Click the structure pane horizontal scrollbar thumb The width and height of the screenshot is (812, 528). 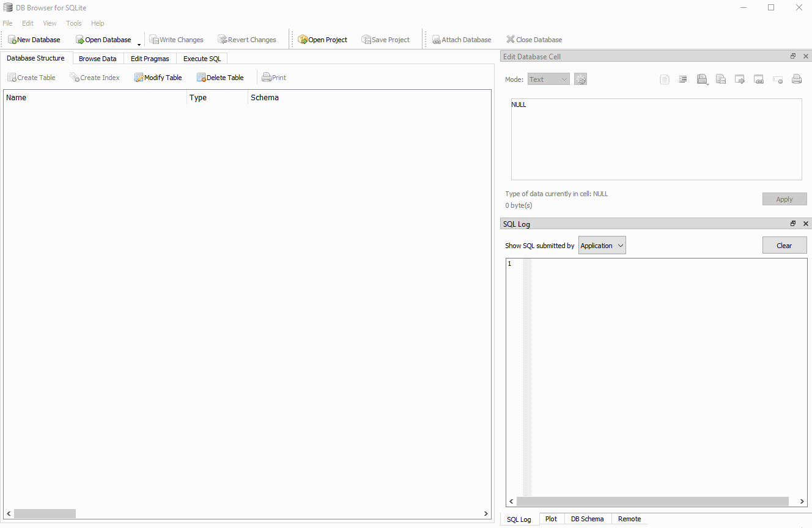(45, 514)
